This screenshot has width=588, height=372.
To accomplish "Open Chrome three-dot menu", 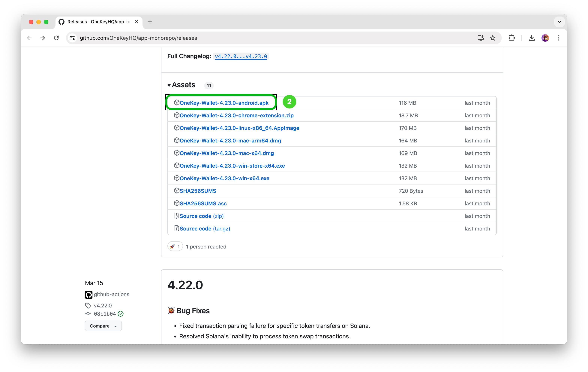I will [x=559, y=38].
